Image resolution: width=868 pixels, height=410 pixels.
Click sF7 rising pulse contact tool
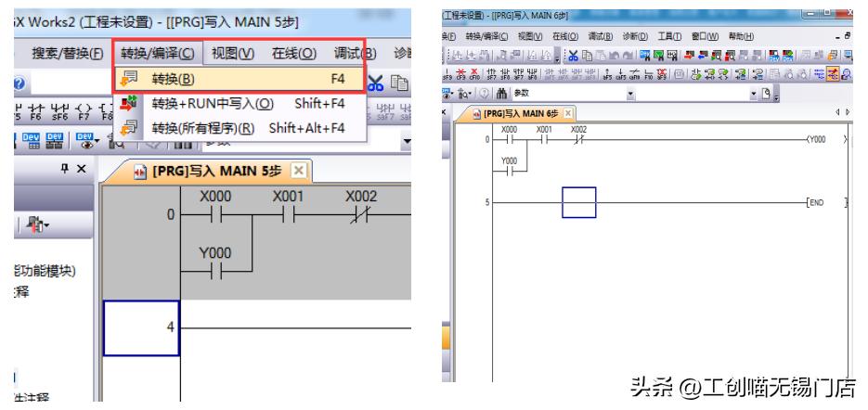(x=492, y=73)
